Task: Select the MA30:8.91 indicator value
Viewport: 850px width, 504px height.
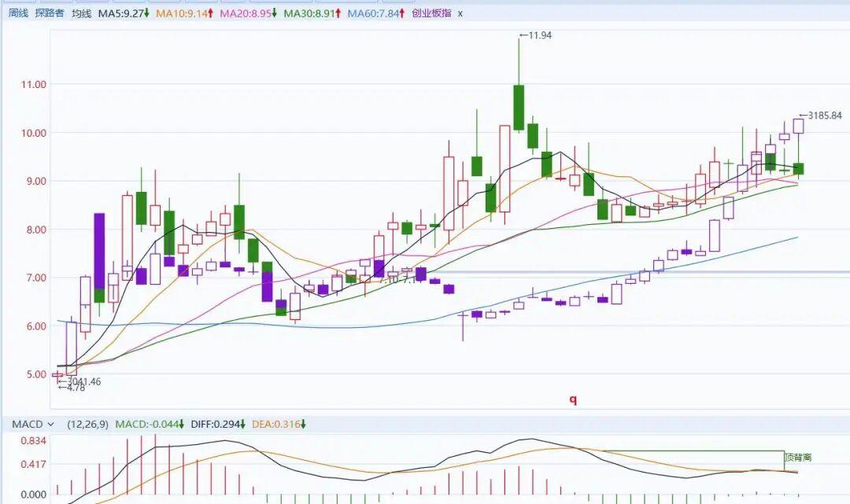Action: point(312,13)
